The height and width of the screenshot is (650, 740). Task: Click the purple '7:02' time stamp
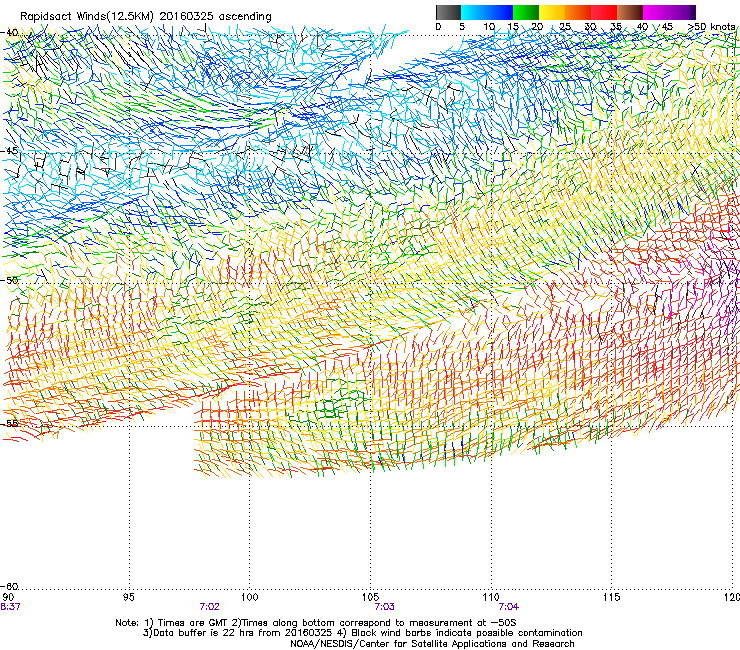[x=210, y=607]
